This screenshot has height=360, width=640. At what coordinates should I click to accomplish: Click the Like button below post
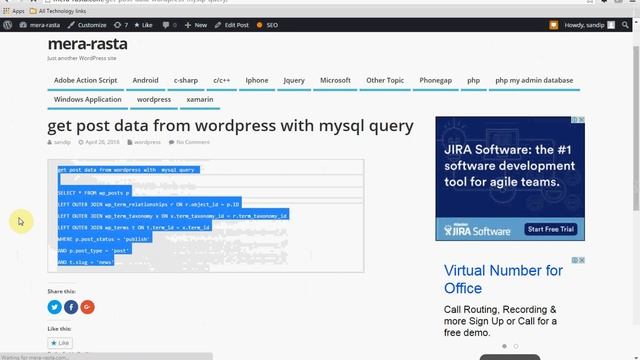click(x=60, y=343)
